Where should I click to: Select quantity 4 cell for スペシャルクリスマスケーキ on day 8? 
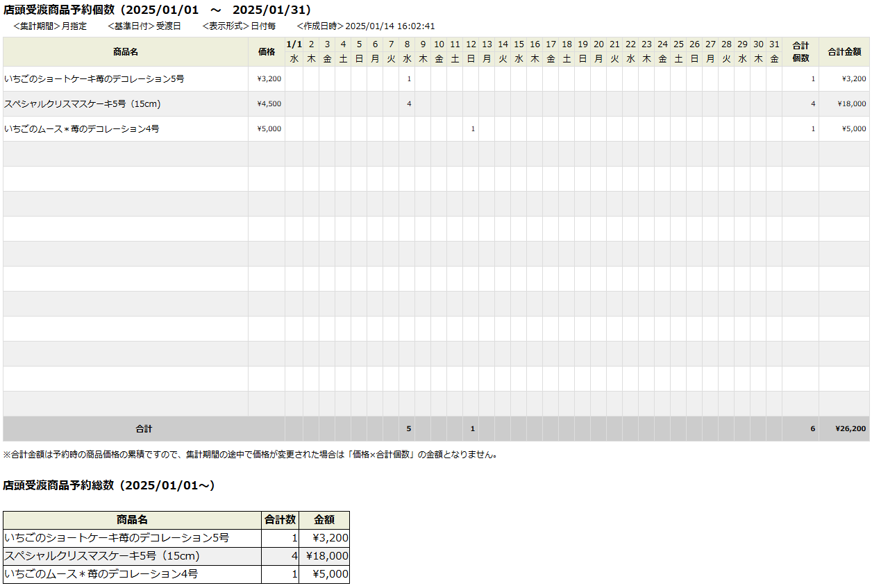408,104
